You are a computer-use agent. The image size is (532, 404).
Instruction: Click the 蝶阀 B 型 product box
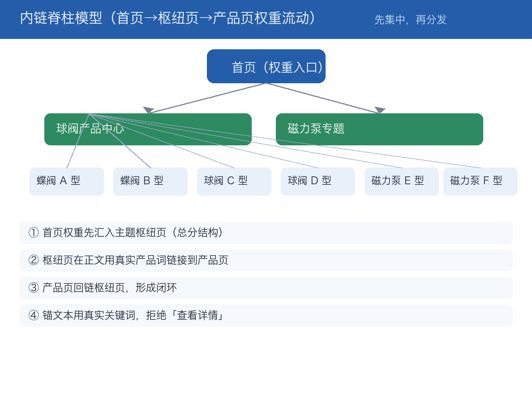pyautogui.click(x=150, y=181)
